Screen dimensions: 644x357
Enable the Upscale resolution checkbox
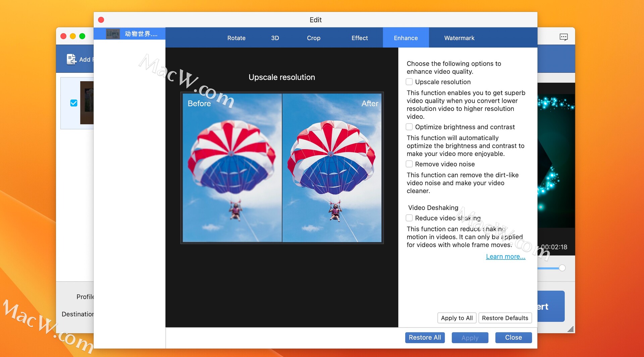coord(409,82)
